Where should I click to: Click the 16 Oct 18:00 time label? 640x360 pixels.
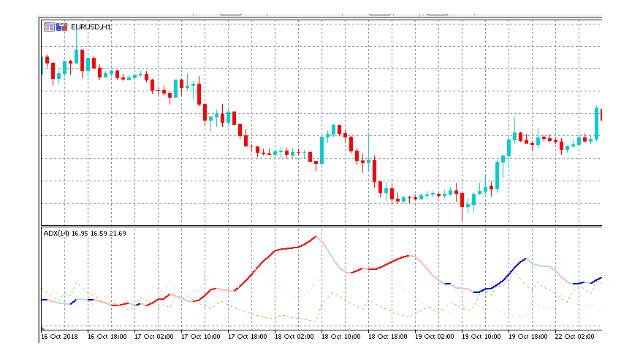(107, 337)
